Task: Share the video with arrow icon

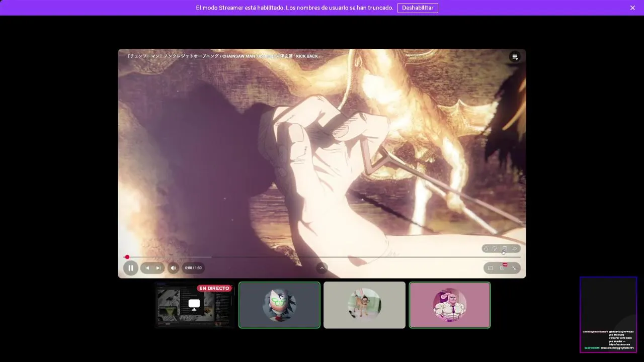Action: [x=515, y=248]
